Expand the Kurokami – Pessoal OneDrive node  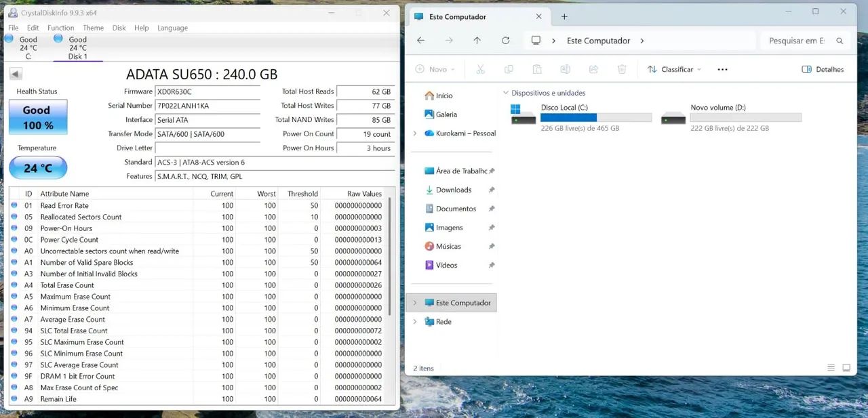click(x=415, y=133)
